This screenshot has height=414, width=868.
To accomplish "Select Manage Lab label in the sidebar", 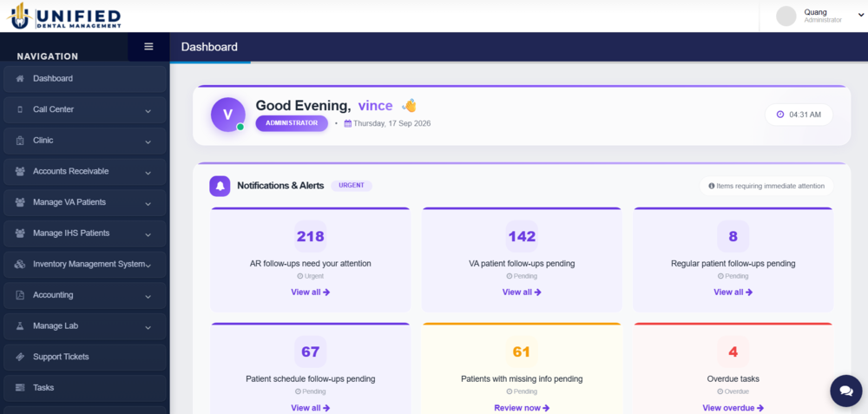I will (56, 326).
